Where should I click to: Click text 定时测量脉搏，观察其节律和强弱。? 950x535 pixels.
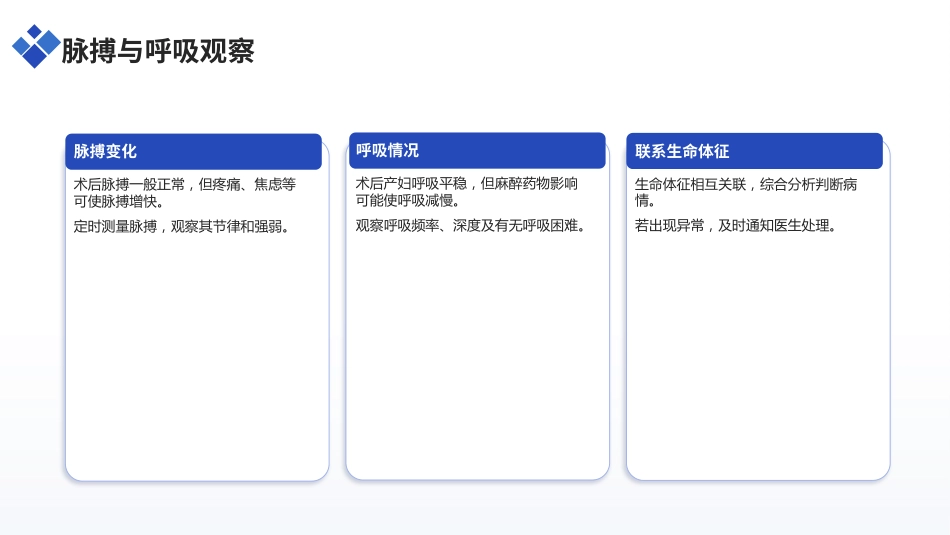pos(182,227)
